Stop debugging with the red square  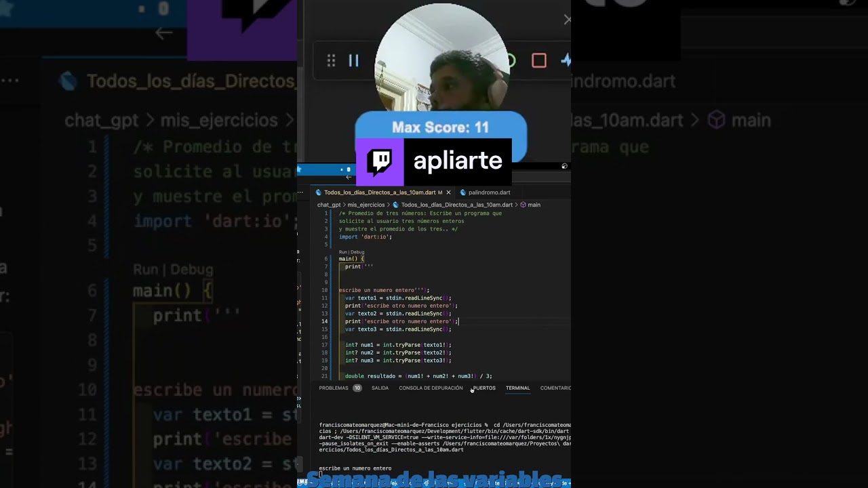(539, 61)
